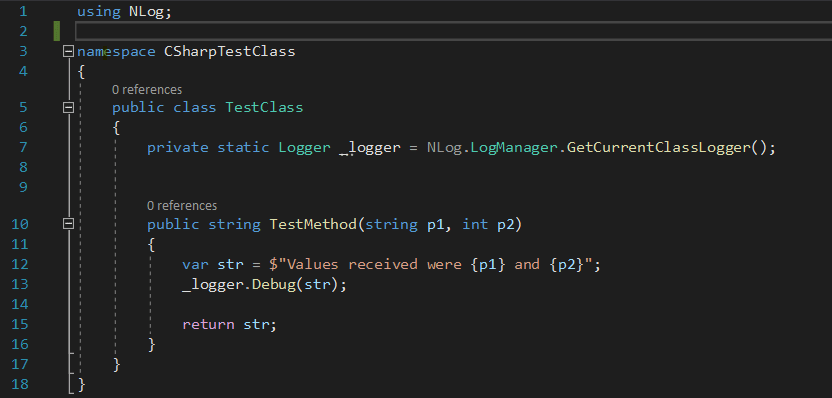Click the green change marker at line 2
This screenshot has height=398, width=832.
coord(57,31)
